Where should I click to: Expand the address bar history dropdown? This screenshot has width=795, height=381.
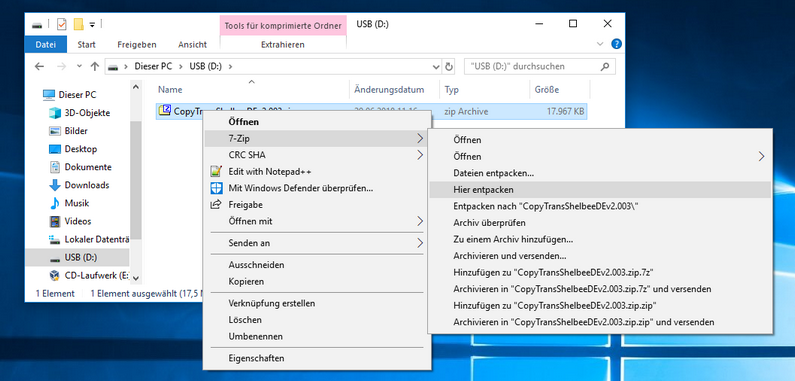tap(437, 66)
